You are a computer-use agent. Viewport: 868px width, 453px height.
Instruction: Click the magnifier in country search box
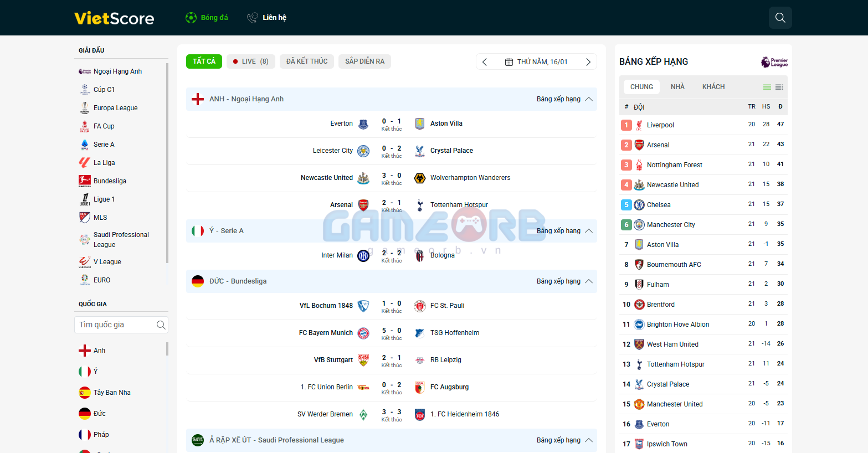coord(161,325)
